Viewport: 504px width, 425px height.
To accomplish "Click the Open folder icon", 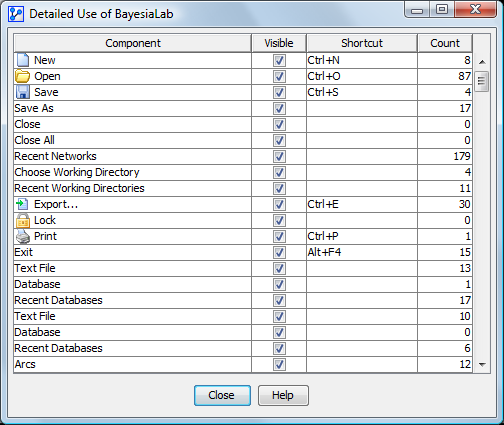I will pos(23,76).
